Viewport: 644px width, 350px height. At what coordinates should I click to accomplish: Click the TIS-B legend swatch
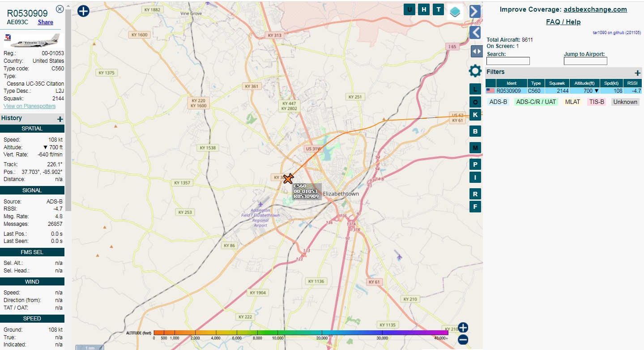[597, 102]
